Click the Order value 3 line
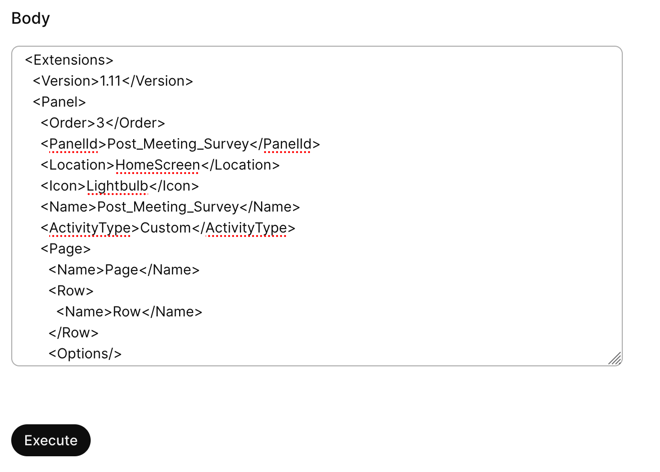 (x=102, y=123)
